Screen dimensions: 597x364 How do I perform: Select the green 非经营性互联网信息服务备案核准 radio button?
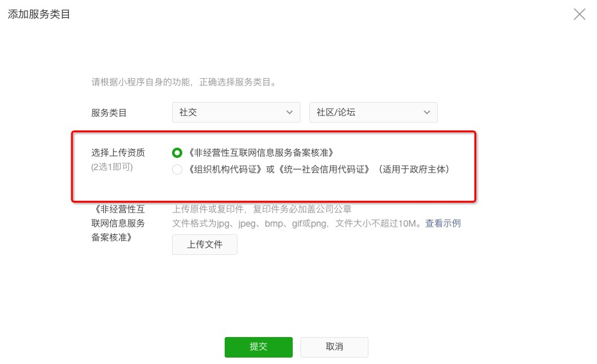(177, 153)
